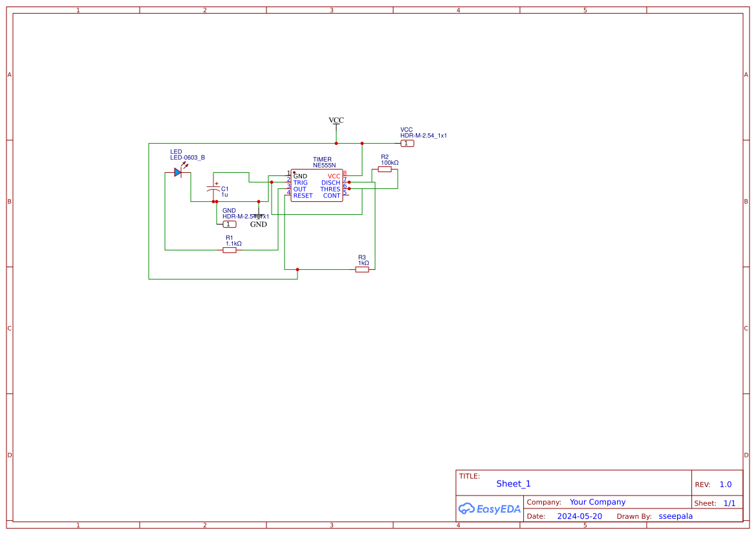Click the 100kΩ value label above R2
Viewport: 756px width, 535px height.
coord(389,163)
